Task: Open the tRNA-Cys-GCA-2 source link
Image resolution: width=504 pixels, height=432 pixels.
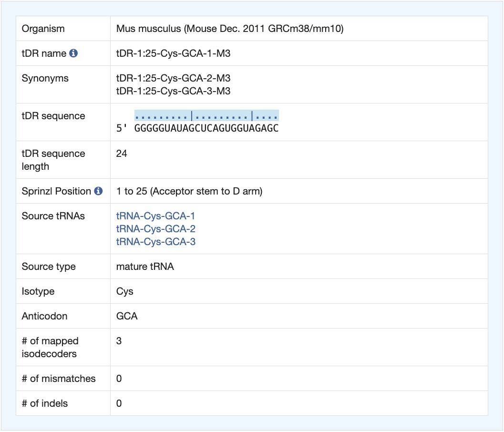Action: [155, 229]
